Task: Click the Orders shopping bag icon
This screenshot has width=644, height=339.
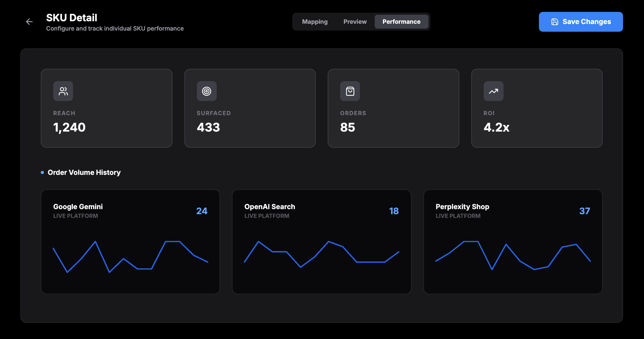Action: 350,91
